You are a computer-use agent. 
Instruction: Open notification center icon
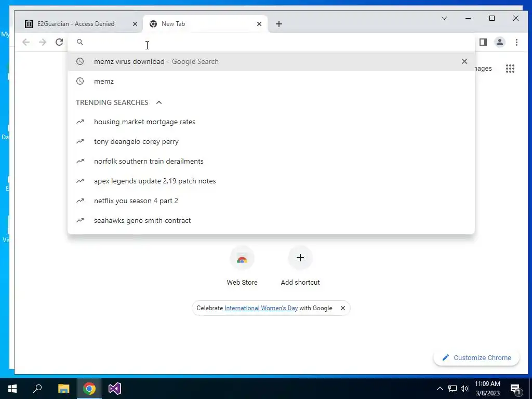click(x=516, y=389)
